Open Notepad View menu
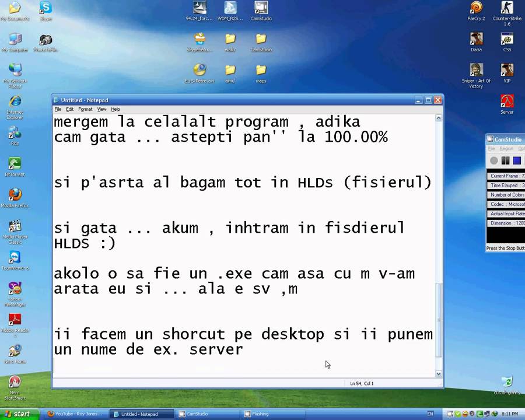 pyautogui.click(x=101, y=109)
